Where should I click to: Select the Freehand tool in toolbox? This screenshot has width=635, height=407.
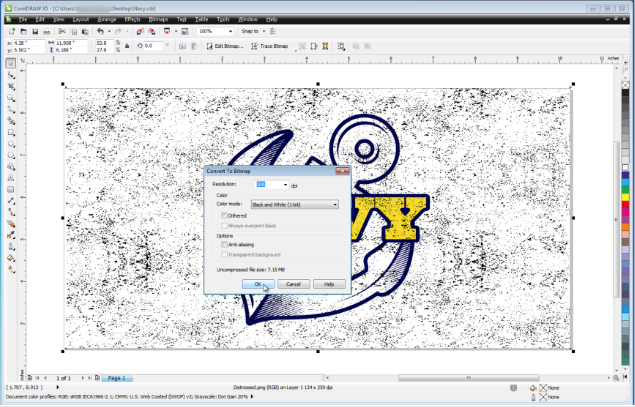[x=11, y=110]
